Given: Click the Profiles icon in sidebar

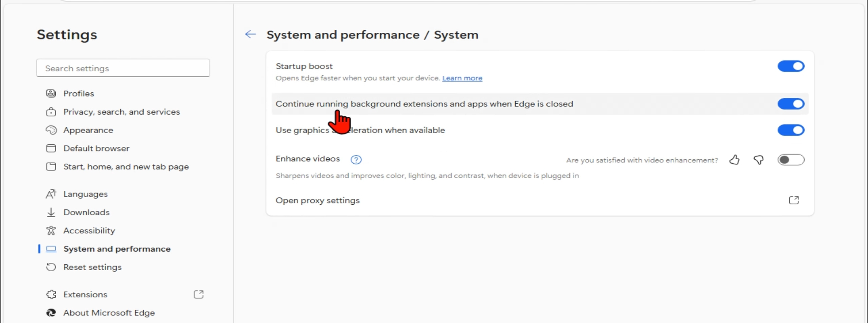Looking at the screenshot, I should (x=51, y=93).
